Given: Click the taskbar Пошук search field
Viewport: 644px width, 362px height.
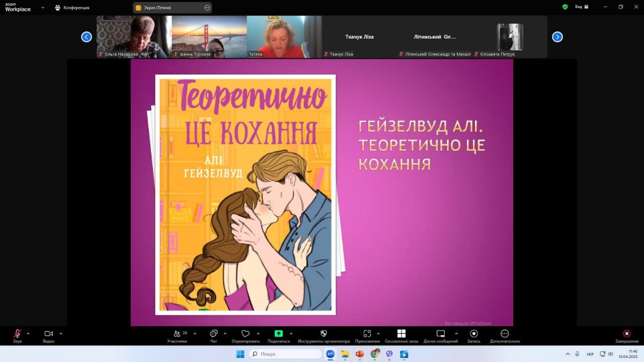Looking at the screenshot, I should click(285, 354).
